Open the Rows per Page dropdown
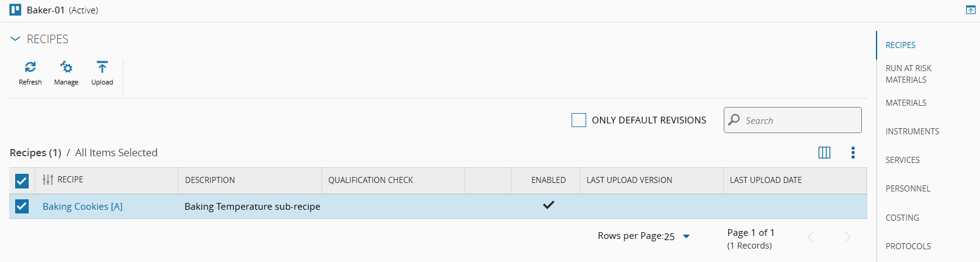Viewport: 980px width, 262px height. pyautogui.click(x=686, y=236)
